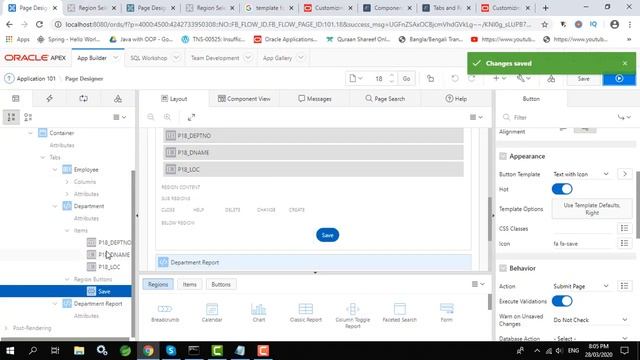Image resolution: width=640 pixels, height=360 pixels.
Task: Open Warn on Unsaved Changes dropdown
Action: point(591,320)
